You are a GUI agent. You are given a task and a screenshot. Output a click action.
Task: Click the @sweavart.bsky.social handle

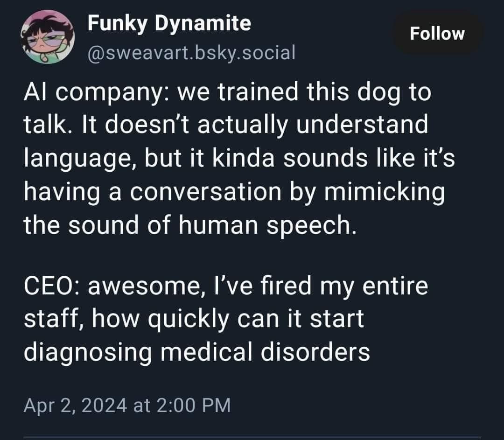tap(191, 53)
